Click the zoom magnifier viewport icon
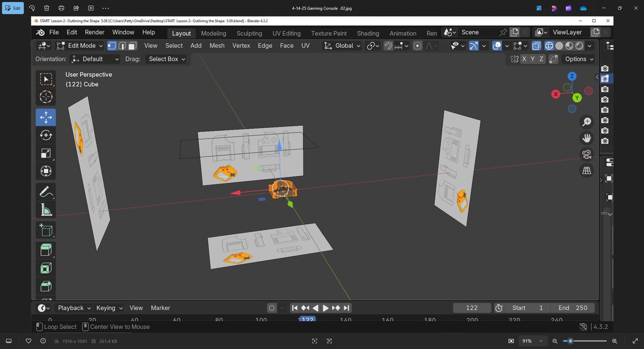This screenshot has height=349, width=644. [x=587, y=122]
